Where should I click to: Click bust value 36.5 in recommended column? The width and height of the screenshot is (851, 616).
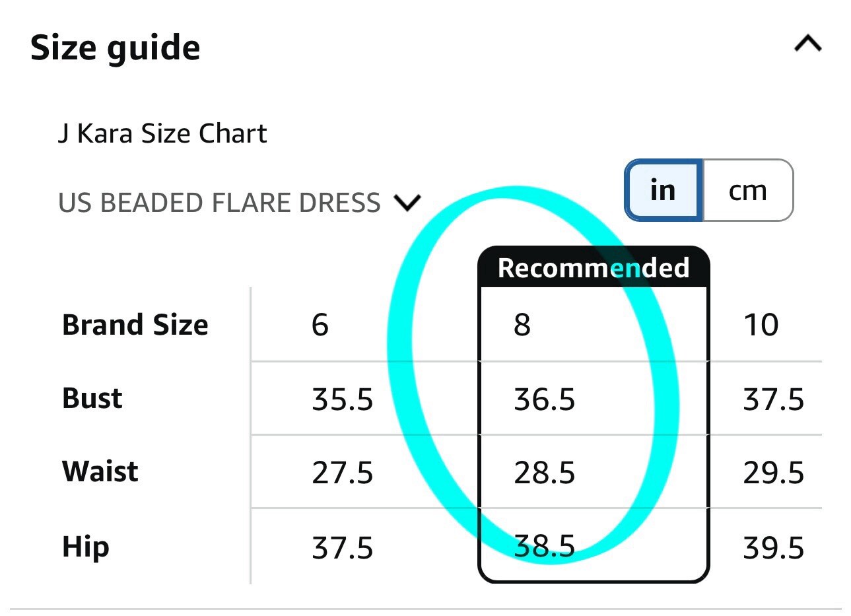point(544,400)
